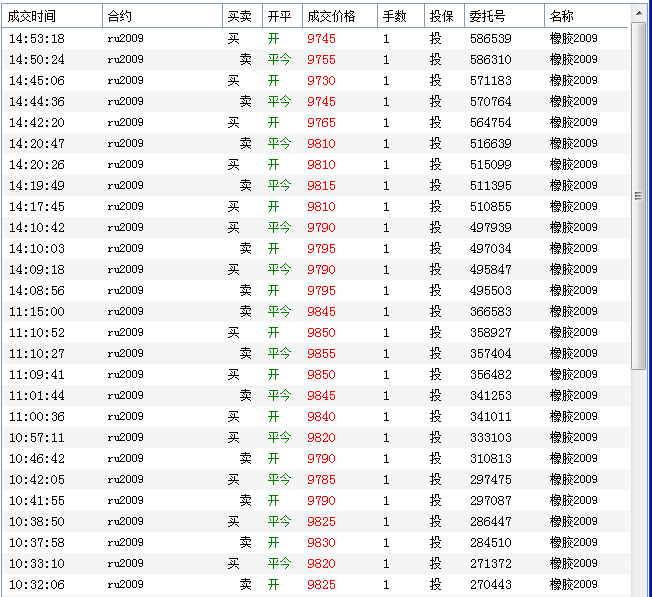Select the trade at 14:20:47
The image size is (652, 597).
(316, 143)
